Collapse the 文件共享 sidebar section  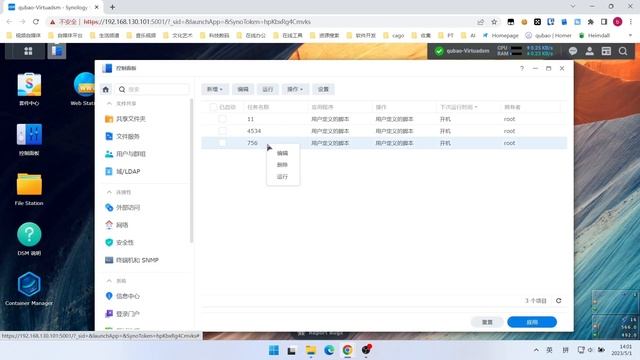click(x=109, y=103)
